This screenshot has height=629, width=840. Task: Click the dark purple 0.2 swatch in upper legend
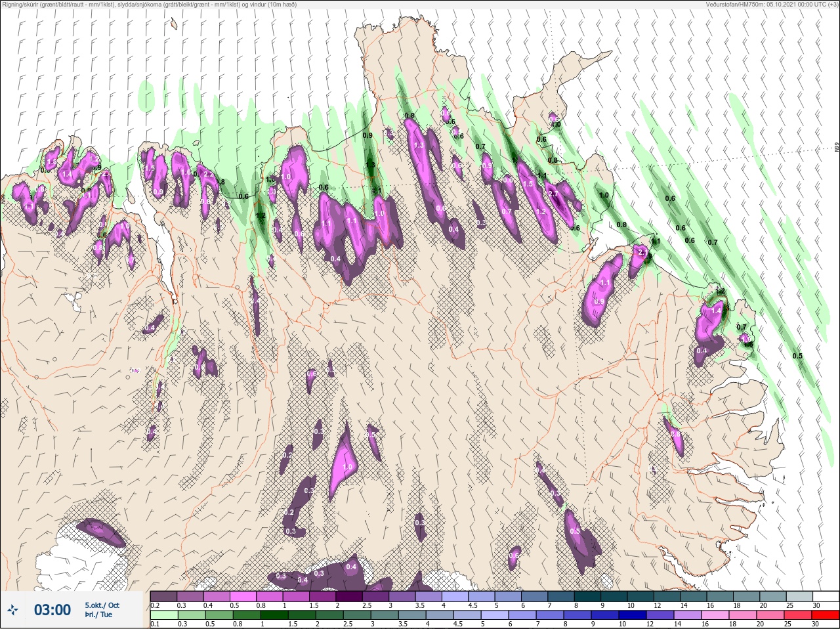click(x=163, y=596)
